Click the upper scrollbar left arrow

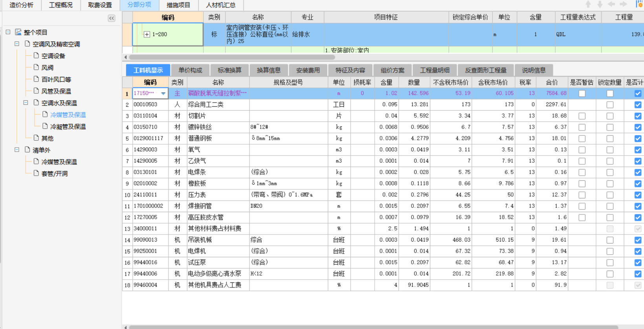125,57
